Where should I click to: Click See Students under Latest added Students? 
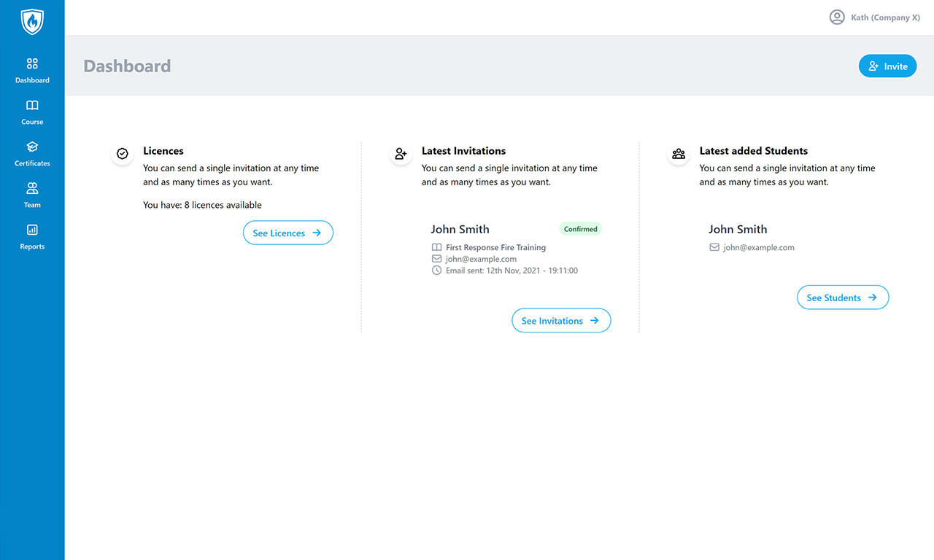coord(843,297)
